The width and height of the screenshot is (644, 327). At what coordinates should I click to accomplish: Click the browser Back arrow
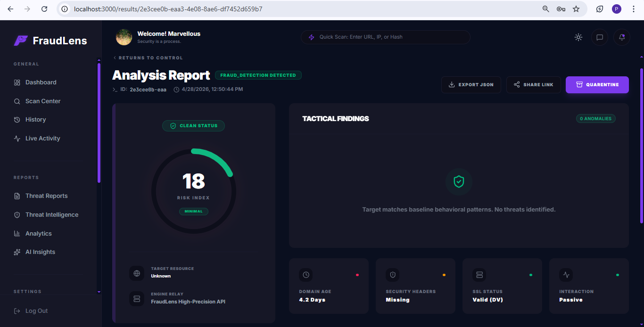point(10,9)
